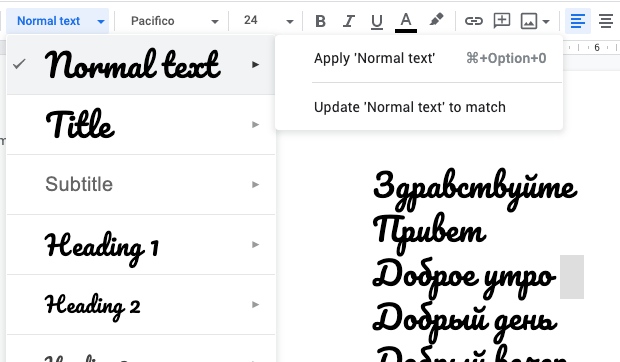This screenshot has width=620, height=362.
Task: Click Update 'Normal text' to match
Action: pos(419,107)
